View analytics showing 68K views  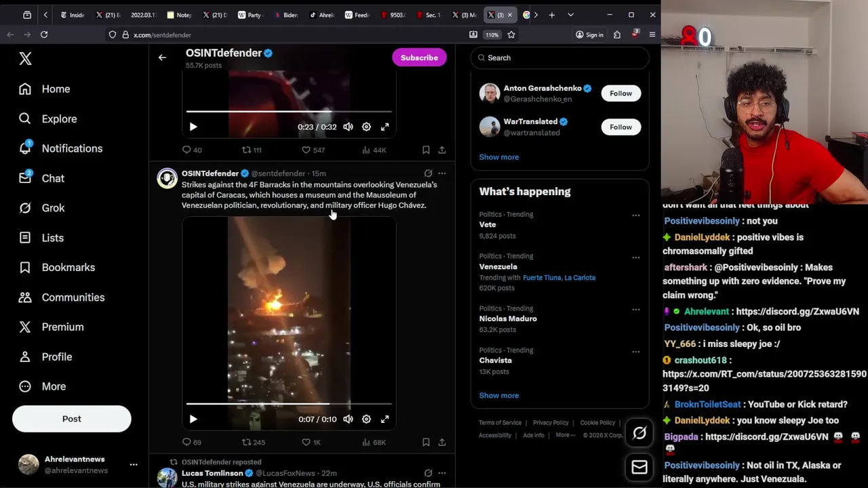click(x=374, y=442)
